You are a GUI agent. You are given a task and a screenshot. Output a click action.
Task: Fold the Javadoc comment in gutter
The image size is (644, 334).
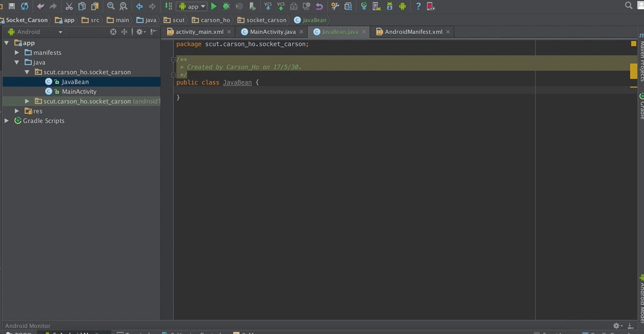point(173,60)
